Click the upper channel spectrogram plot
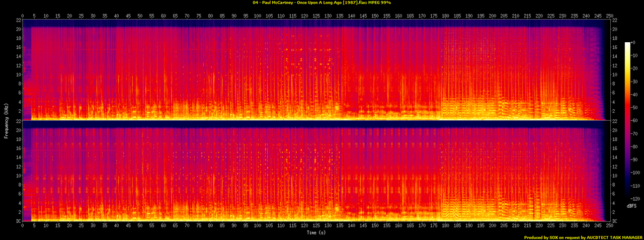This screenshot has height=240, width=644. point(315,69)
